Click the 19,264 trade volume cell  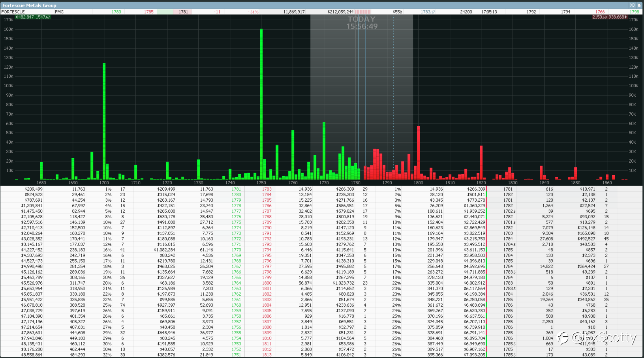click(x=546, y=300)
